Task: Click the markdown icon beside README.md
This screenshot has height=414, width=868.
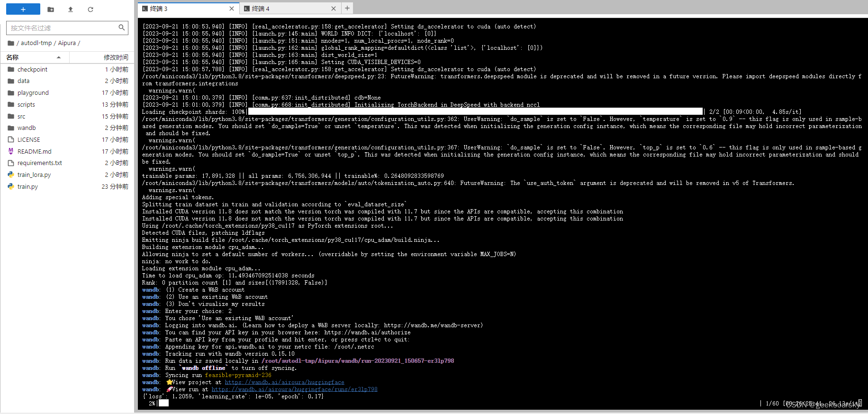Action: pos(11,151)
